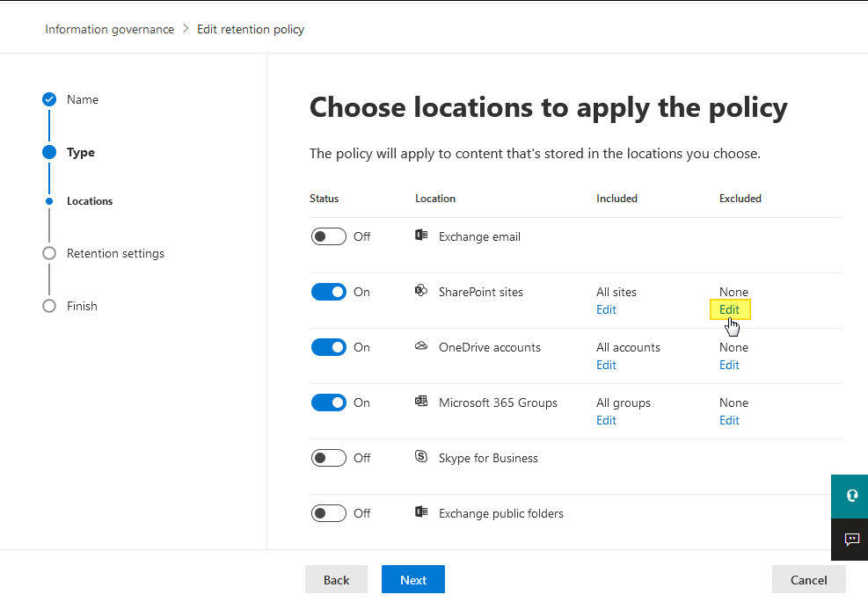
Task: Turn off the Microsoft 365 Groups toggle
Action: coord(329,403)
